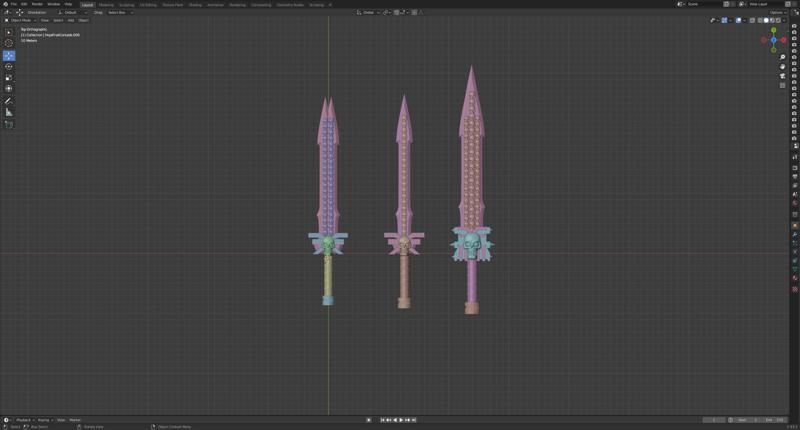This screenshot has width=800, height=430.
Task: Toggle auto keying record button
Action: 369,420
